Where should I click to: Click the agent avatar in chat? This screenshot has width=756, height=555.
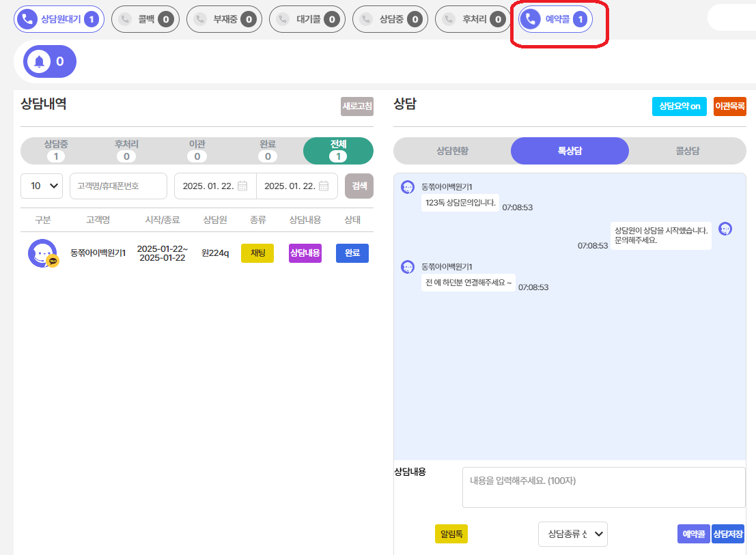tap(725, 229)
